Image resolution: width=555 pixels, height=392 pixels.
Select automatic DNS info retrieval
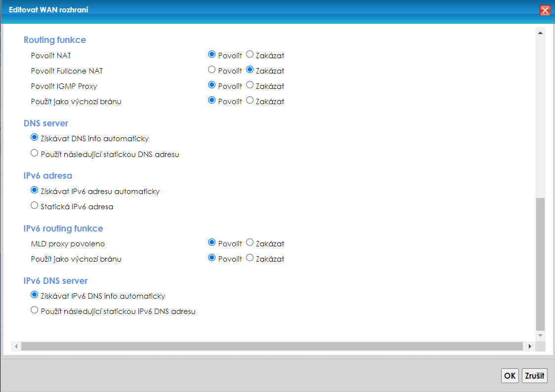34,138
